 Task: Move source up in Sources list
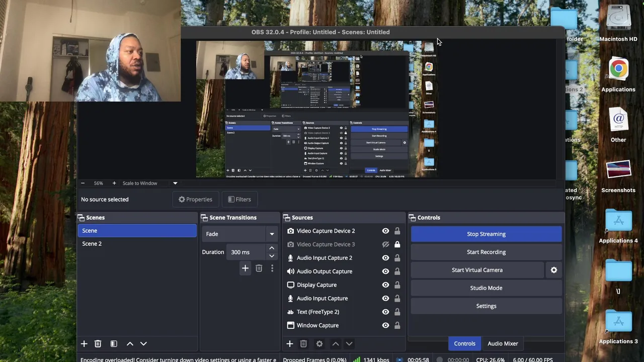tap(336, 344)
